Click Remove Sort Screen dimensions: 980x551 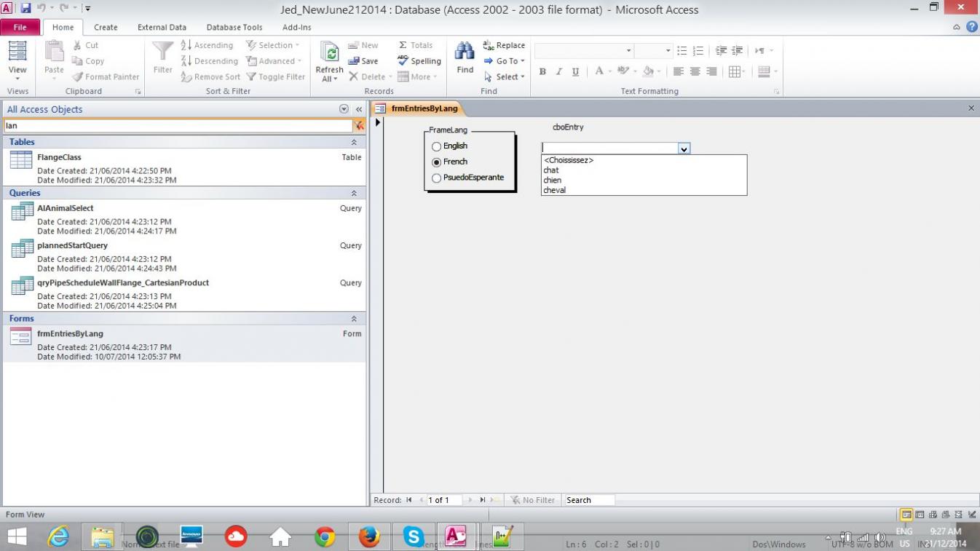pos(210,76)
